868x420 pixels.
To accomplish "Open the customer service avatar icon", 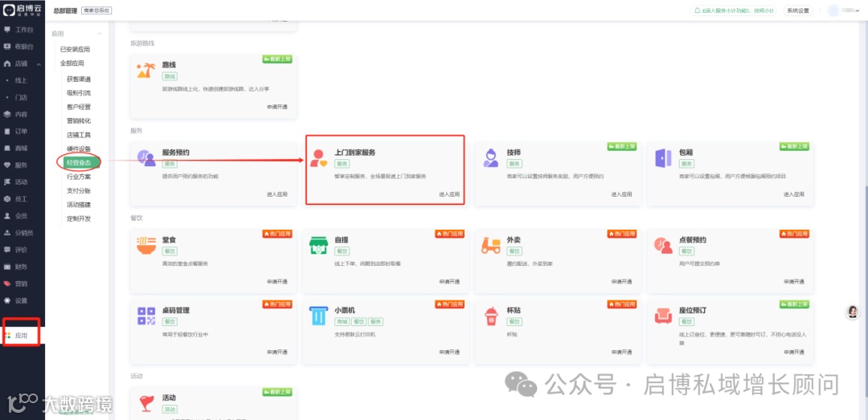I will tap(853, 312).
